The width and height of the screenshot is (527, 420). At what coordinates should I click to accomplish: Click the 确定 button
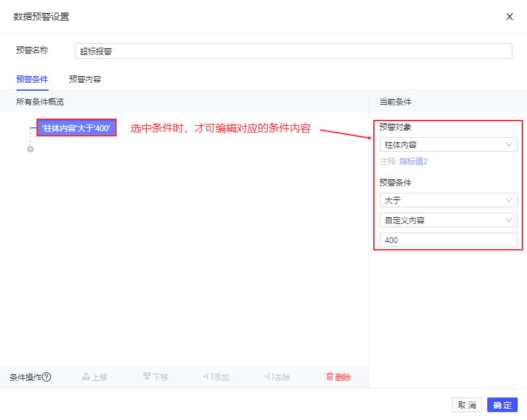(502, 405)
